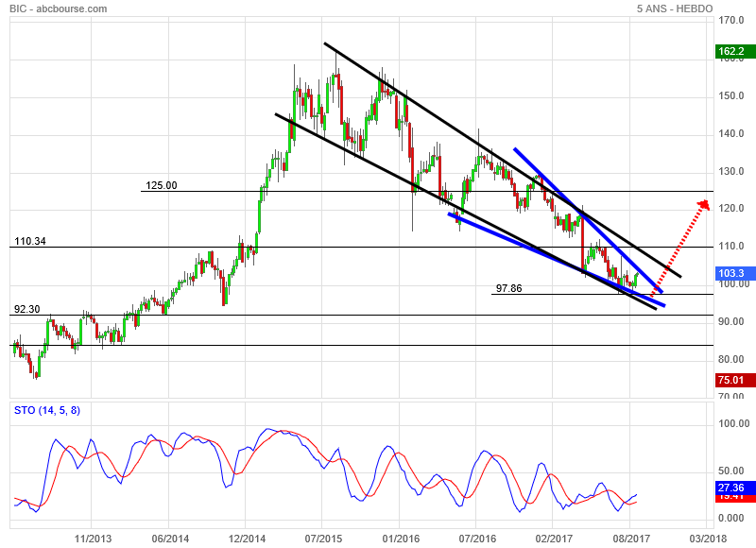Click the 08/2017 date axis label
Image resolution: width=756 pixels, height=548 pixels.
[631, 539]
